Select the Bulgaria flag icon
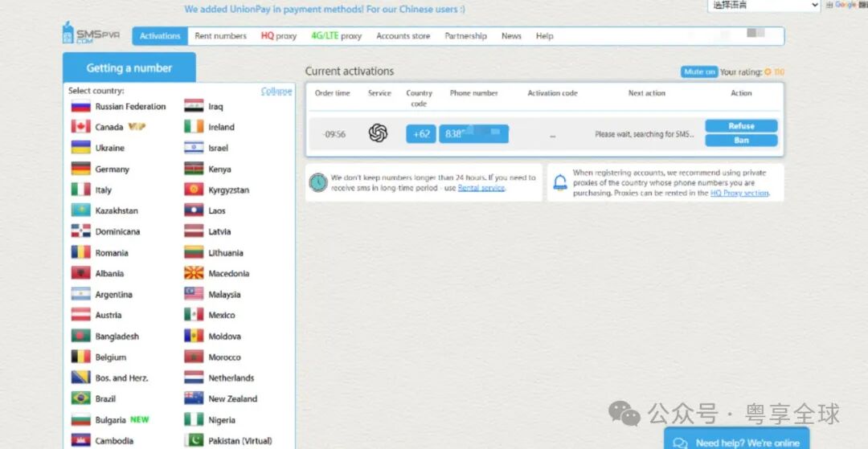This screenshot has width=868, height=449. pos(81,420)
